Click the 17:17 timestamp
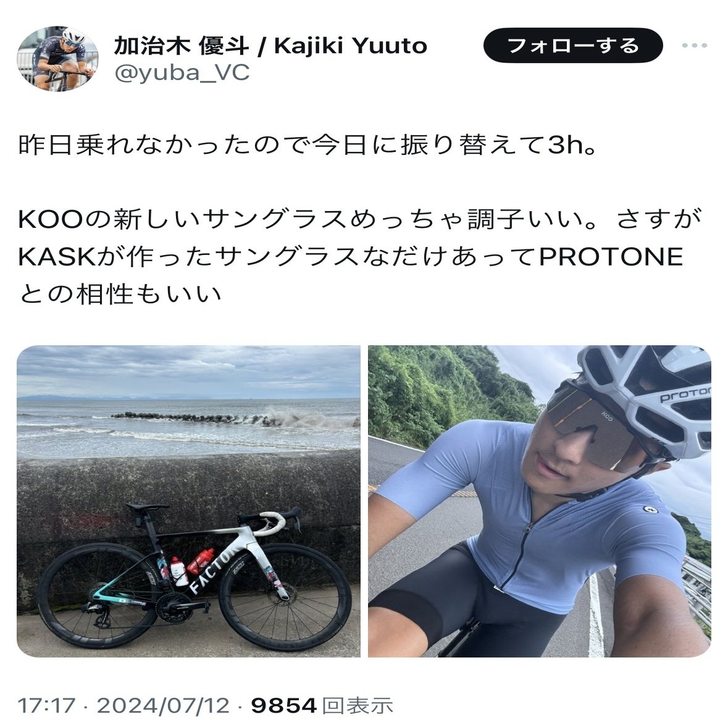This screenshot has height=728, width=728. click(x=46, y=706)
